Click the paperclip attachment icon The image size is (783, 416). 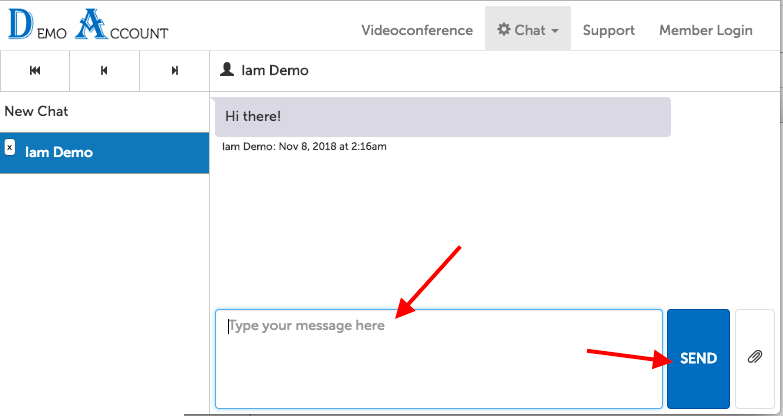coord(755,358)
